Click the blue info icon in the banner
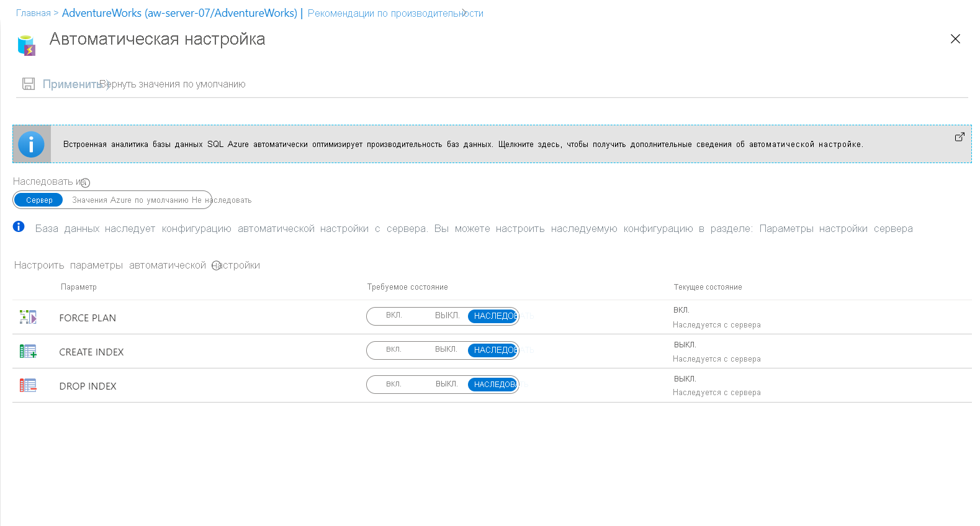 pyautogui.click(x=31, y=145)
